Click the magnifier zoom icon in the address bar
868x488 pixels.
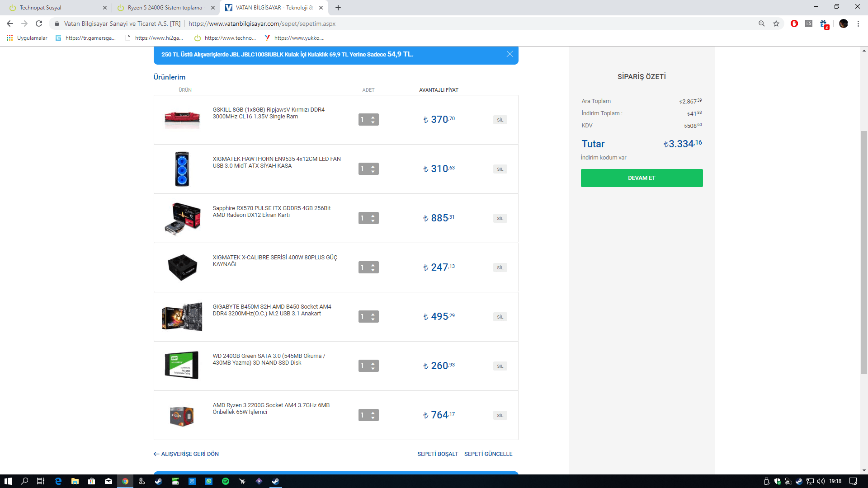pos(762,23)
